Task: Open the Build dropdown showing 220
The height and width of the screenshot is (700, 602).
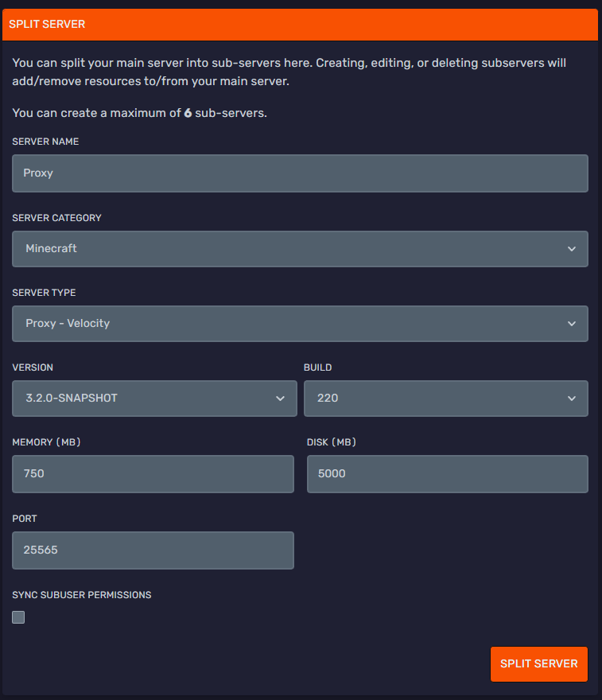Action: click(445, 399)
